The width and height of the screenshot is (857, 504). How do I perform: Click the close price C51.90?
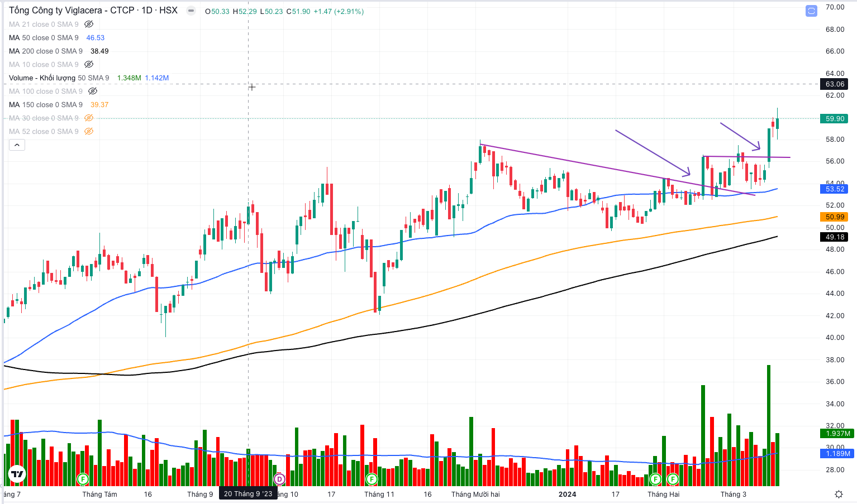coord(298,11)
